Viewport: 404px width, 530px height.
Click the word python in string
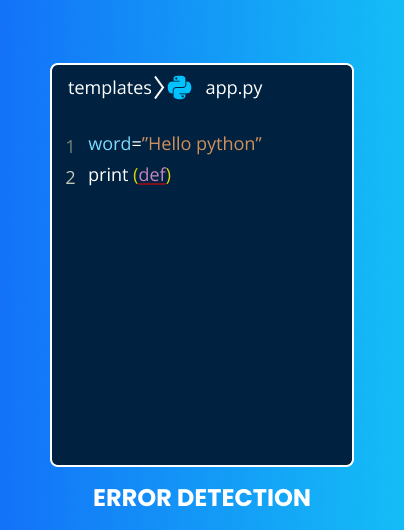[225, 145]
